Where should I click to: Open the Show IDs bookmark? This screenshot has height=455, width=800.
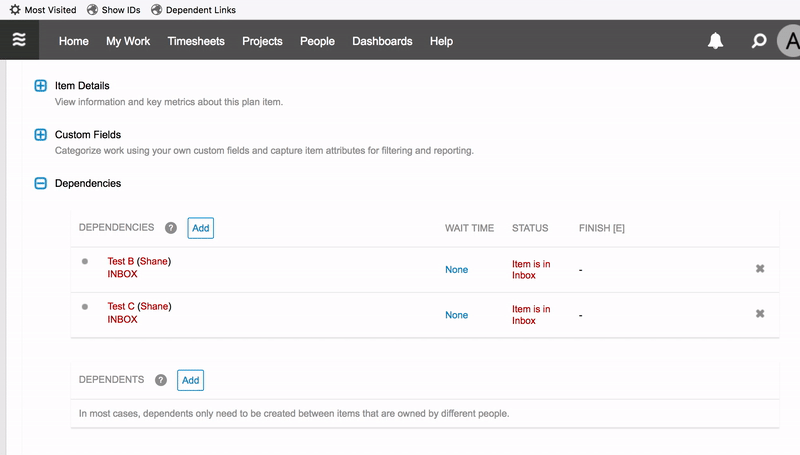point(113,10)
